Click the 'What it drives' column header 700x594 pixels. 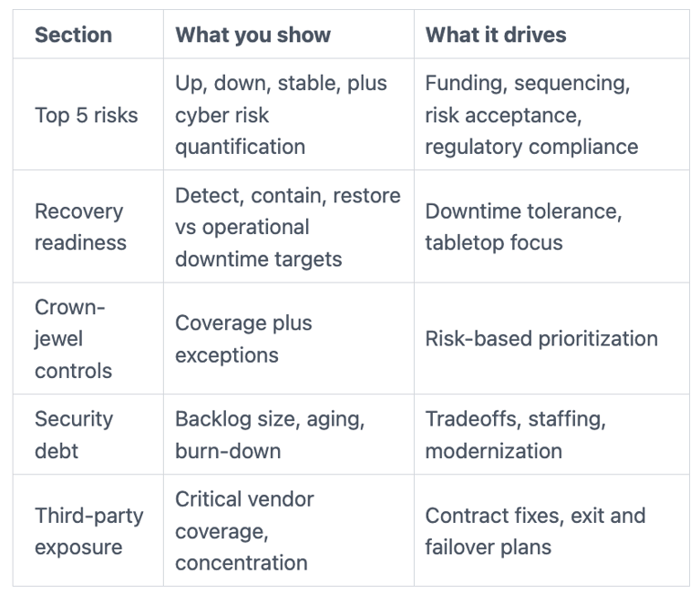(x=496, y=35)
